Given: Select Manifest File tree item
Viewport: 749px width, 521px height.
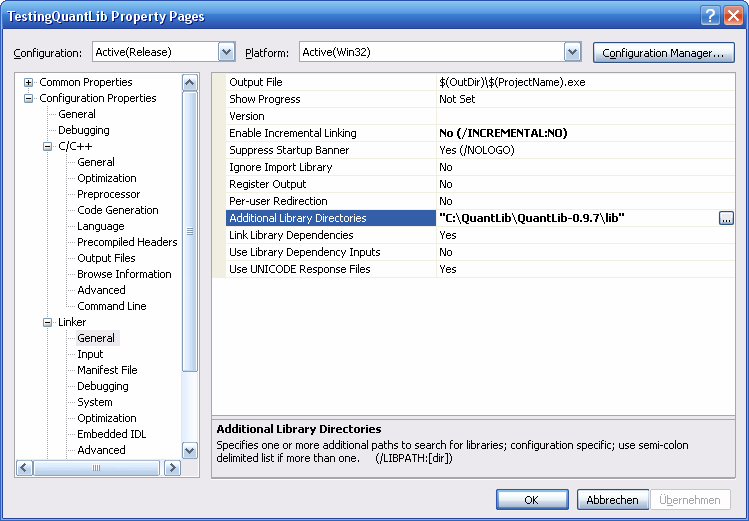Looking at the screenshot, I should coord(107,370).
